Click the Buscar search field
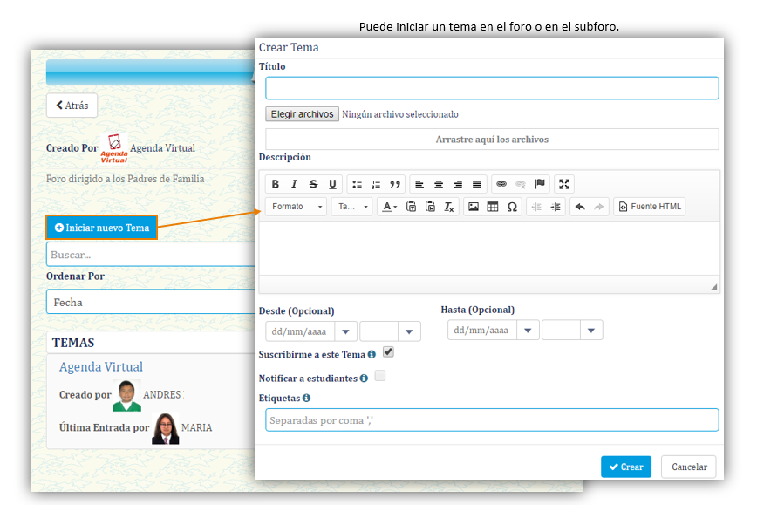 (x=151, y=255)
